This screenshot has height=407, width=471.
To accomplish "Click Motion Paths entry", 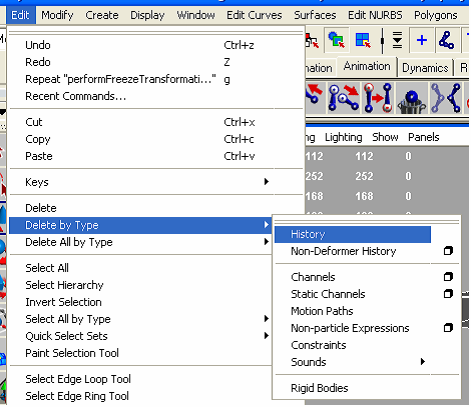I will click(353, 311).
